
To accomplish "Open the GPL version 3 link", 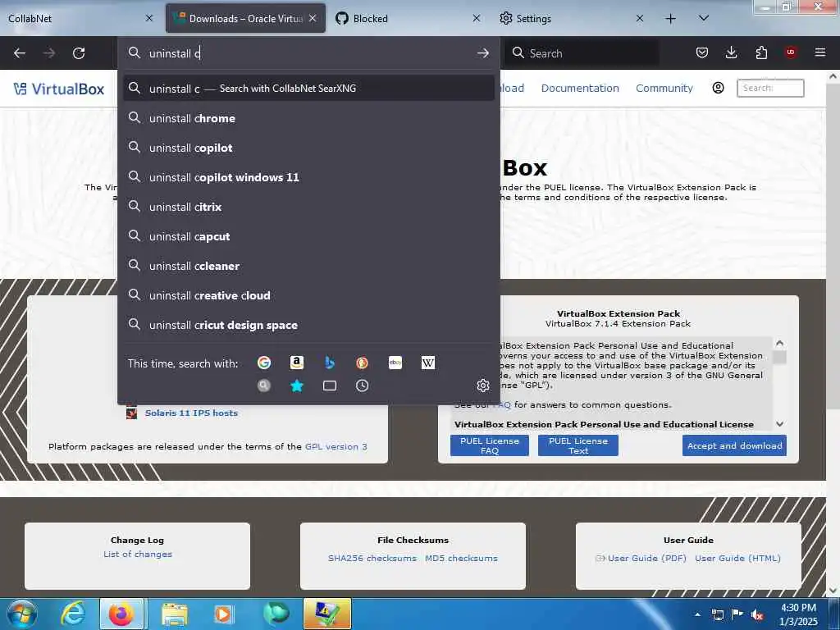I will click(336, 446).
